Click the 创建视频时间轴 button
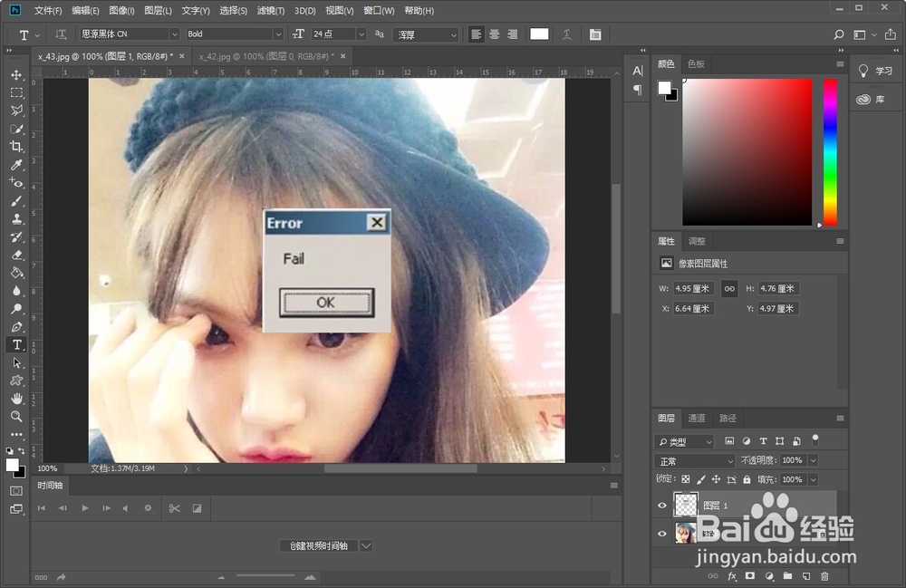Viewport: 906px width, 588px height. tap(318, 546)
